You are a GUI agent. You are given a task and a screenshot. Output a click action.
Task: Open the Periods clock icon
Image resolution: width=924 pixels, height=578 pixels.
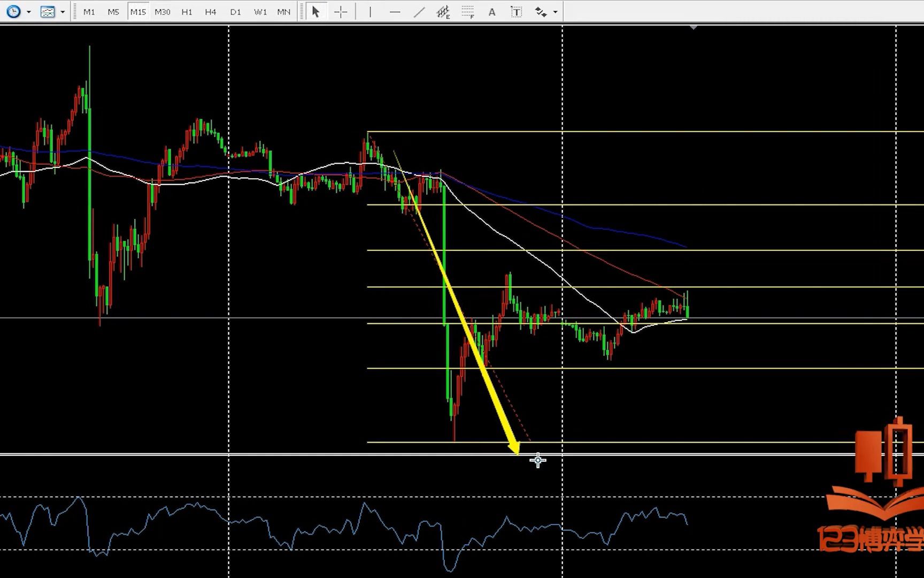tap(13, 11)
